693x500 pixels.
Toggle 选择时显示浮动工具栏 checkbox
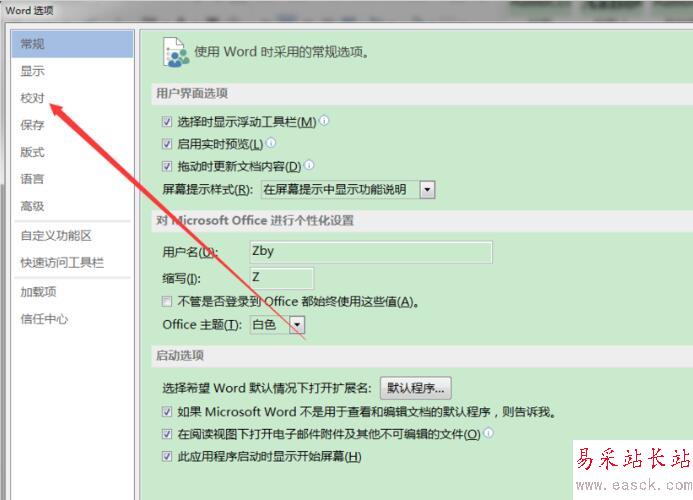click(167, 122)
